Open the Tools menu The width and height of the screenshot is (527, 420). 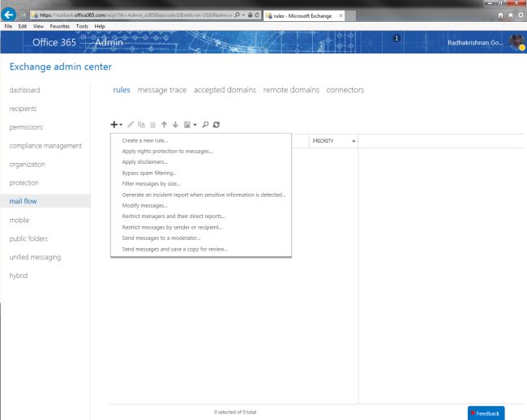[82, 26]
